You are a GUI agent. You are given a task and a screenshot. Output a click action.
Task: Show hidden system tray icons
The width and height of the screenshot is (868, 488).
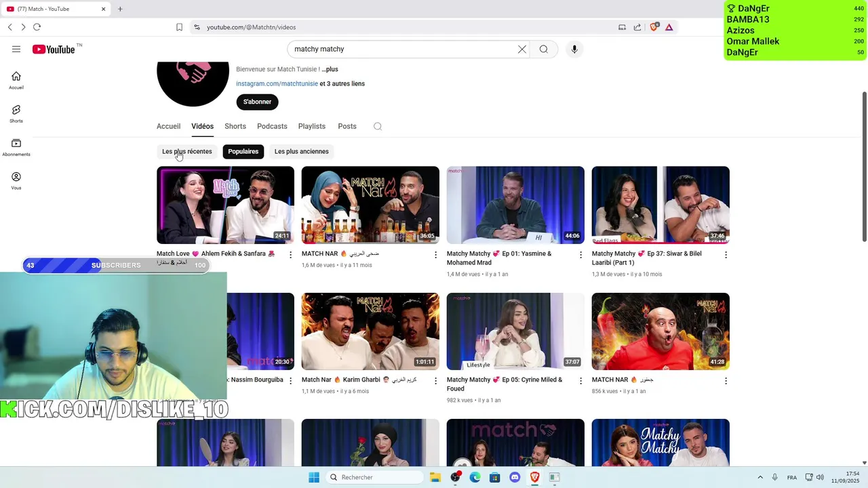(x=760, y=477)
